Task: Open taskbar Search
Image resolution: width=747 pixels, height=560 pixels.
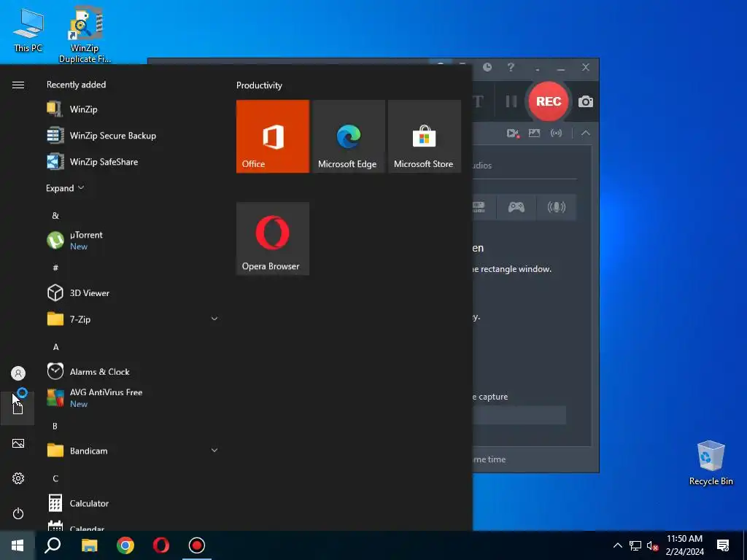Action: tap(53, 545)
